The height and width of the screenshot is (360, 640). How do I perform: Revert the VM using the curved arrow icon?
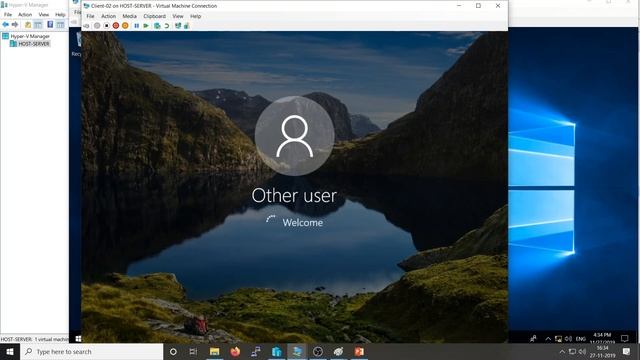167,26
